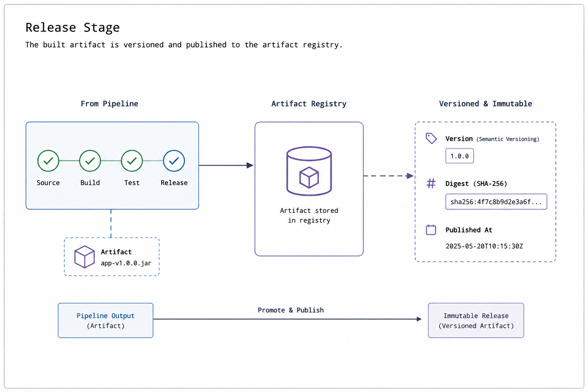Click the subtitle about the artifact registry
This screenshot has height=392, width=588.
click(x=184, y=45)
